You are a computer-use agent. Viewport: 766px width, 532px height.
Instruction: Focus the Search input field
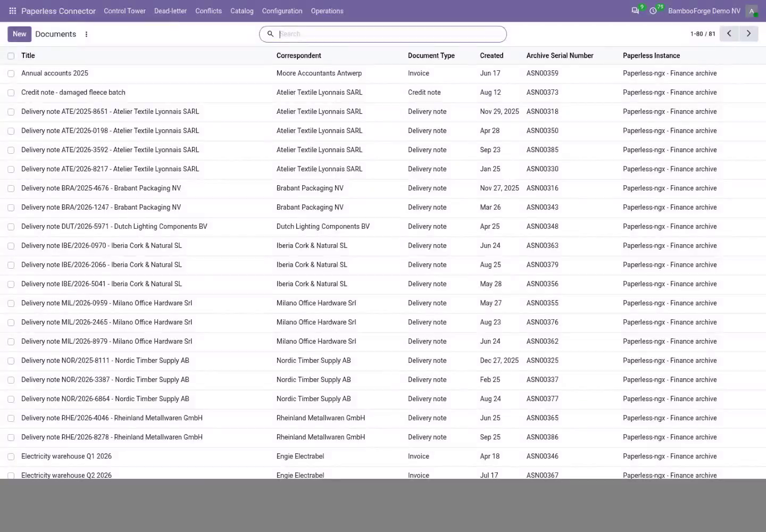click(x=391, y=34)
